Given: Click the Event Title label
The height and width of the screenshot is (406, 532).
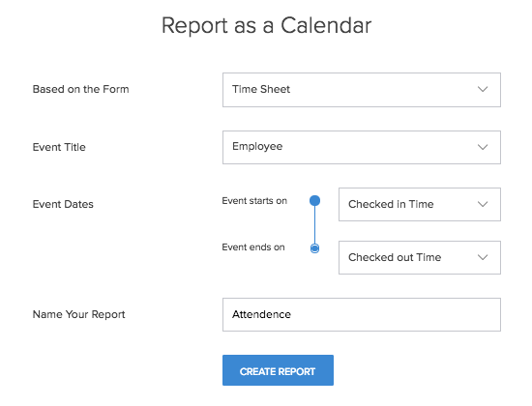Looking at the screenshot, I should [59, 147].
